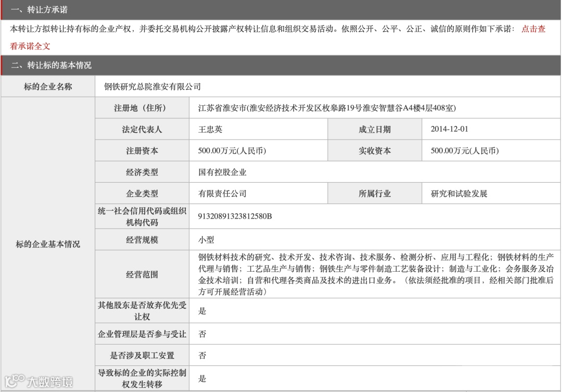This screenshot has width=562, height=392.
Task: Select legal representative name 王忠英
Action: coord(210,130)
